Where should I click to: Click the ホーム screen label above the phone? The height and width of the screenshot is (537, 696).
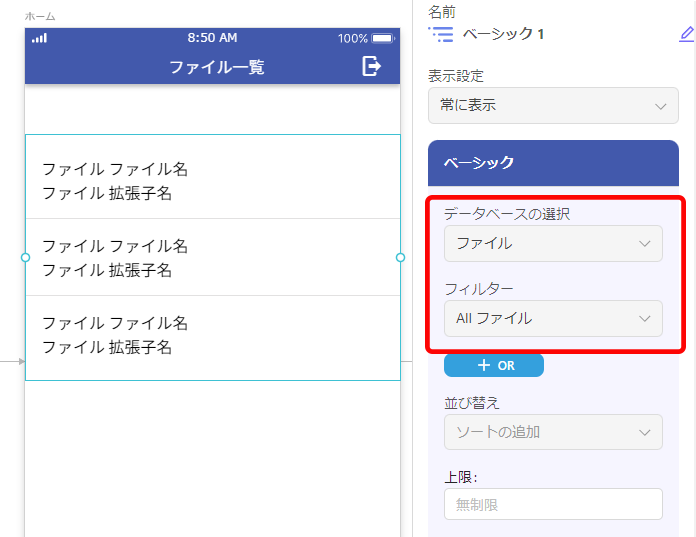pyautogui.click(x=40, y=16)
